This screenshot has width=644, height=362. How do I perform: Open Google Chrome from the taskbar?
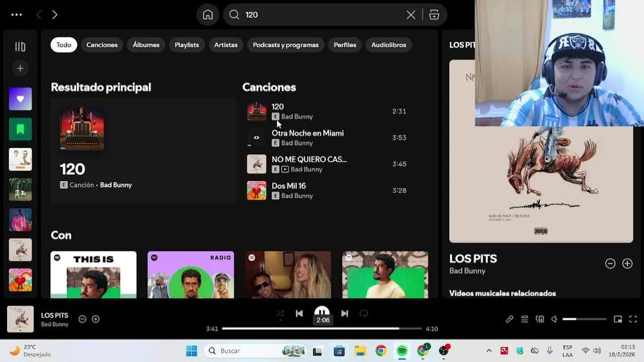[381, 351]
